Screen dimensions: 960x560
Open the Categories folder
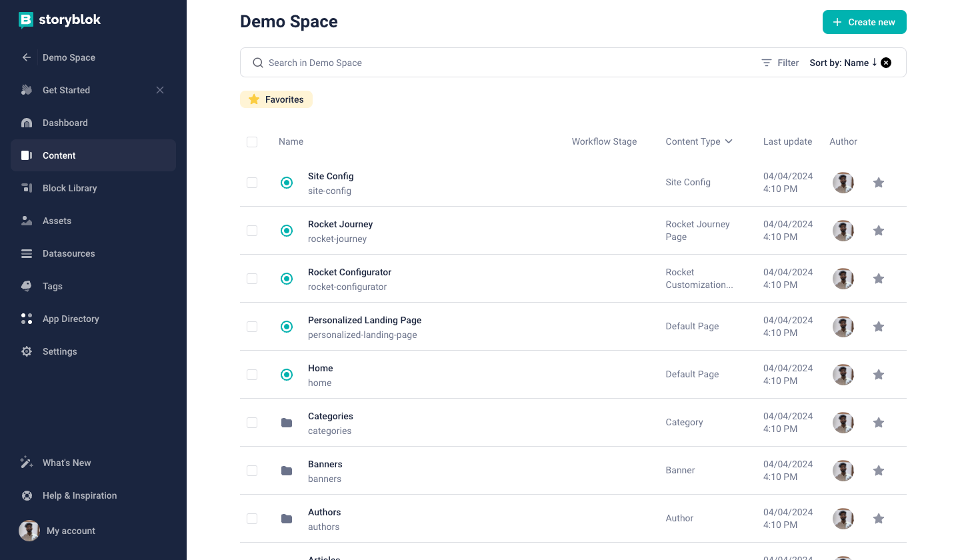click(331, 416)
